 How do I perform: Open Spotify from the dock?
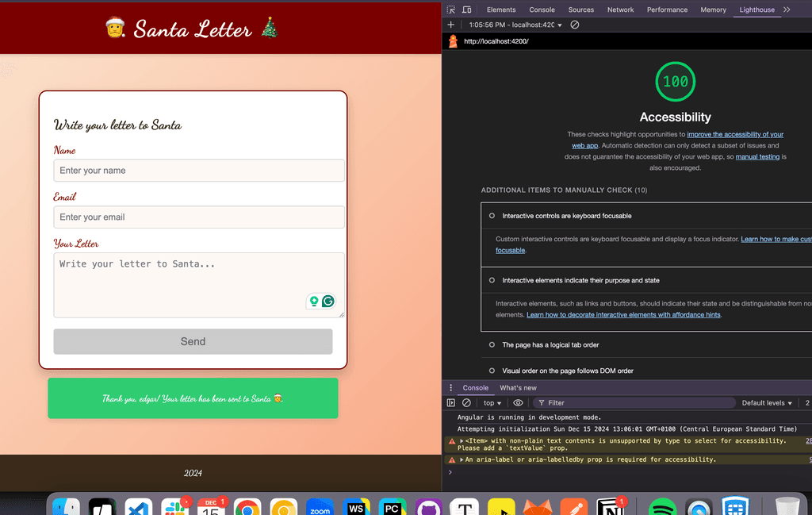coord(661,507)
